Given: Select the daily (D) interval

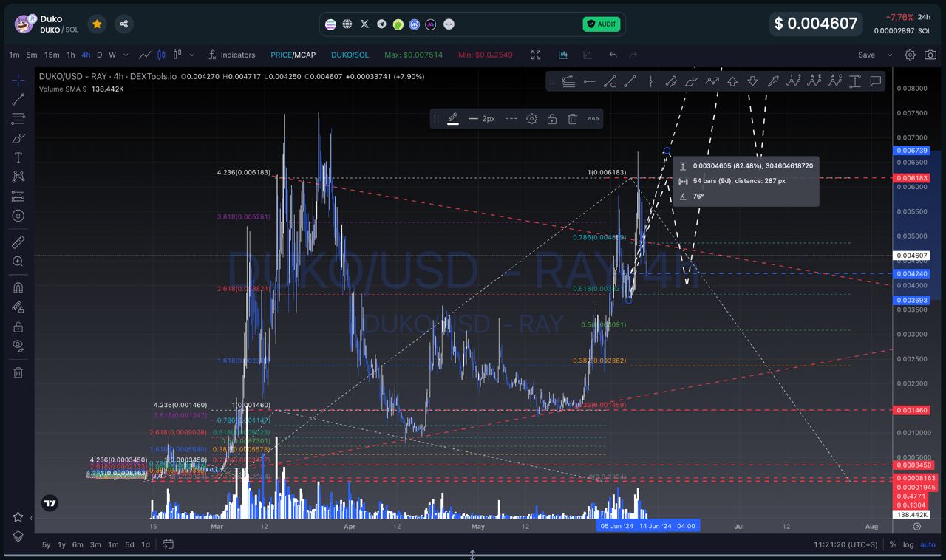Looking at the screenshot, I should coord(100,55).
